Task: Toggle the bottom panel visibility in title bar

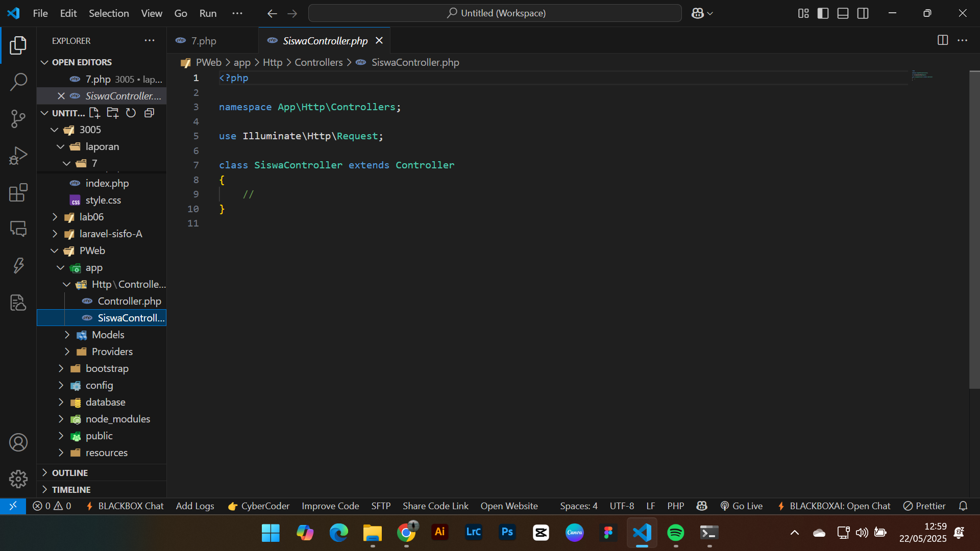Action: [843, 13]
